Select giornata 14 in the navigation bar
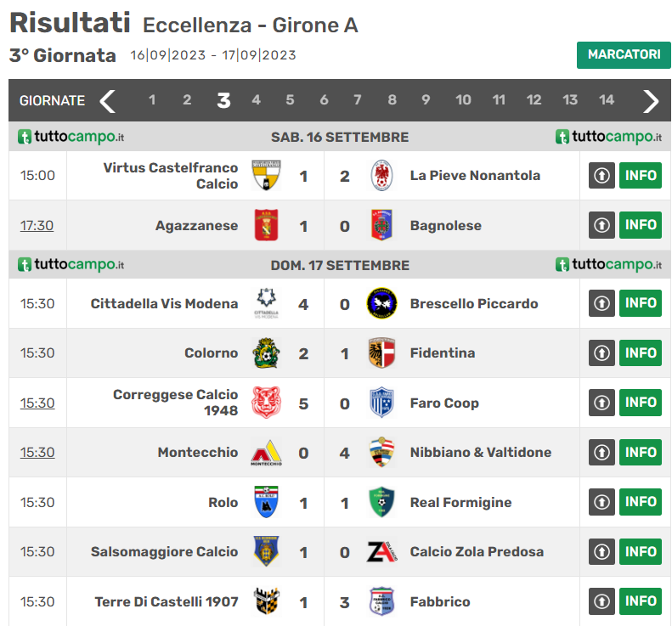 click(607, 100)
